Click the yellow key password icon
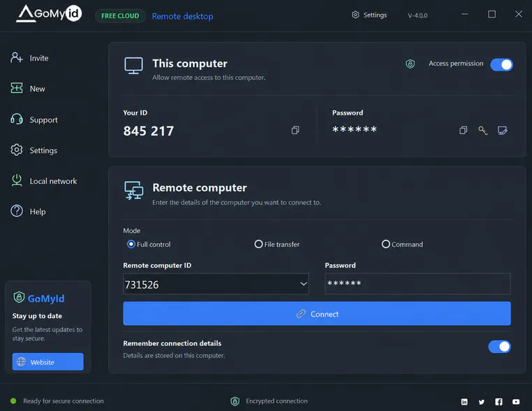The image size is (532, 411). tap(483, 131)
